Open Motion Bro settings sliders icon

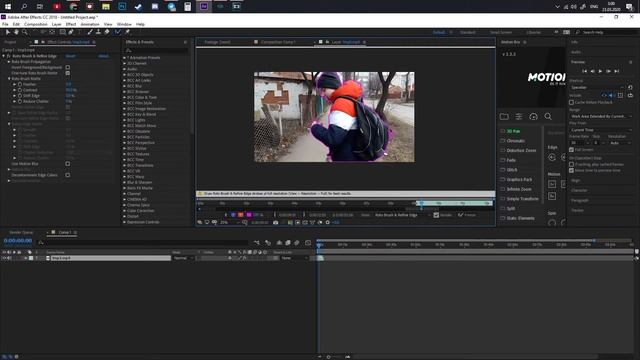[519, 117]
